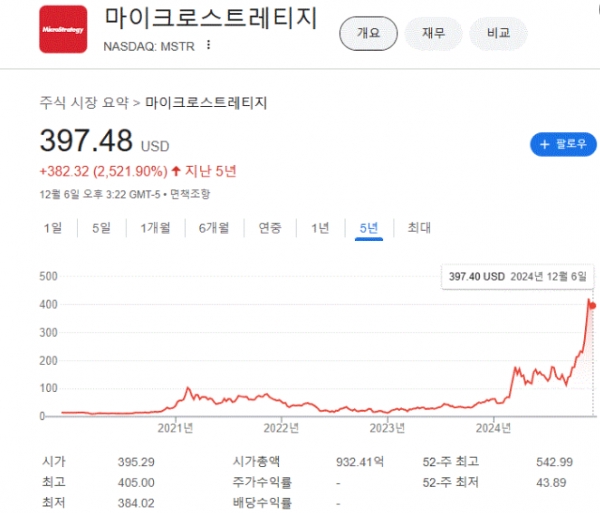Click the 2024년 axis label
Image resolution: width=600 pixels, height=513 pixels.
pyautogui.click(x=493, y=428)
